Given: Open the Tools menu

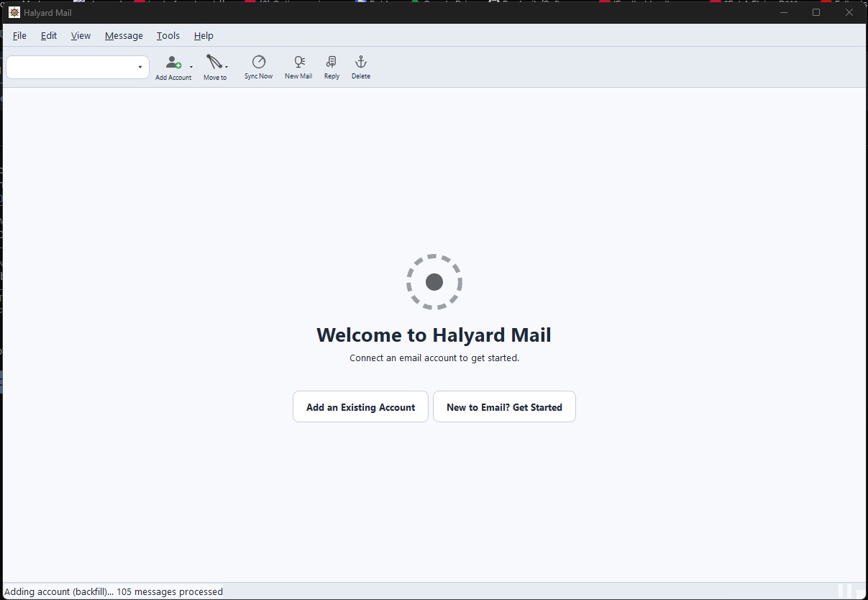Looking at the screenshot, I should [168, 35].
